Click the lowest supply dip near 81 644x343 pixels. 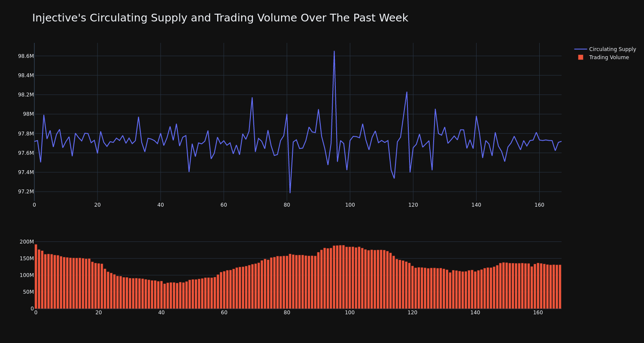tap(290, 193)
